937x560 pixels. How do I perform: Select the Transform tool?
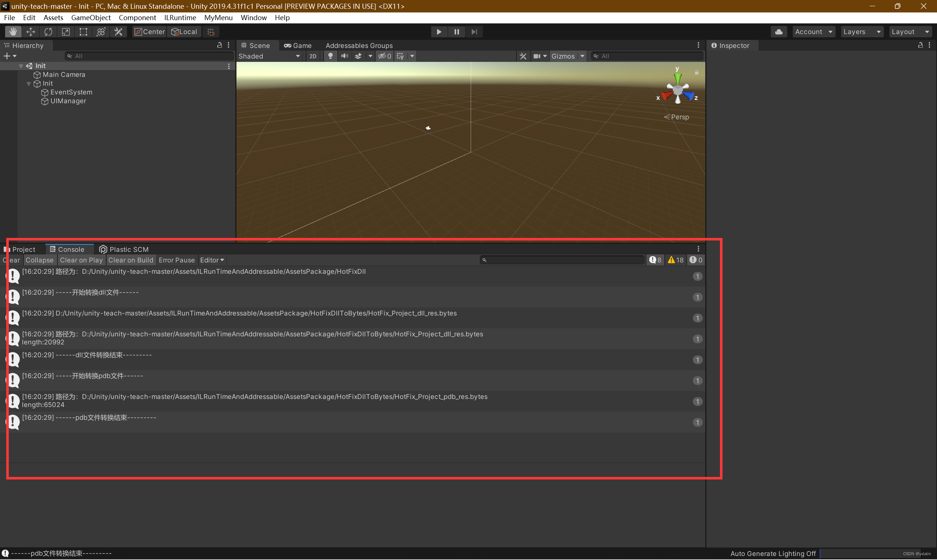coord(101,32)
